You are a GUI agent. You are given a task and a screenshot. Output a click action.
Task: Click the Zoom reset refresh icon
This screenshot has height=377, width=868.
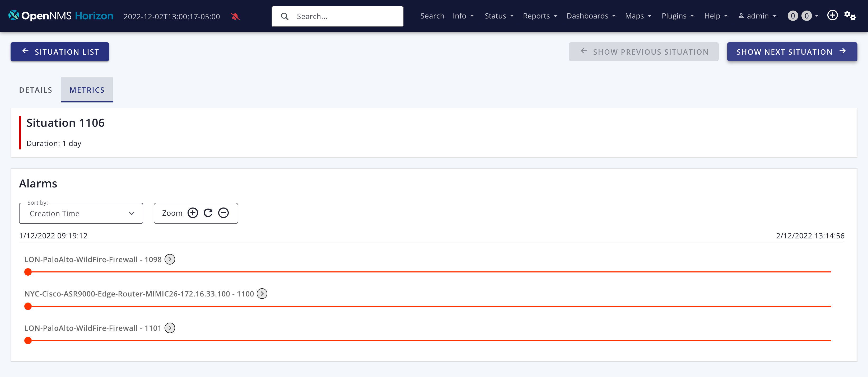click(208, 213)
